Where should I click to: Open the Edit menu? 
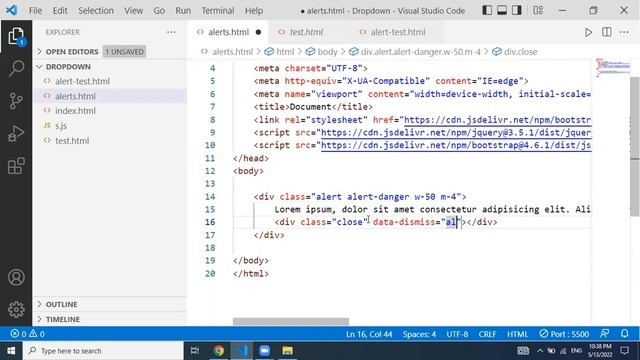point(60,11)
